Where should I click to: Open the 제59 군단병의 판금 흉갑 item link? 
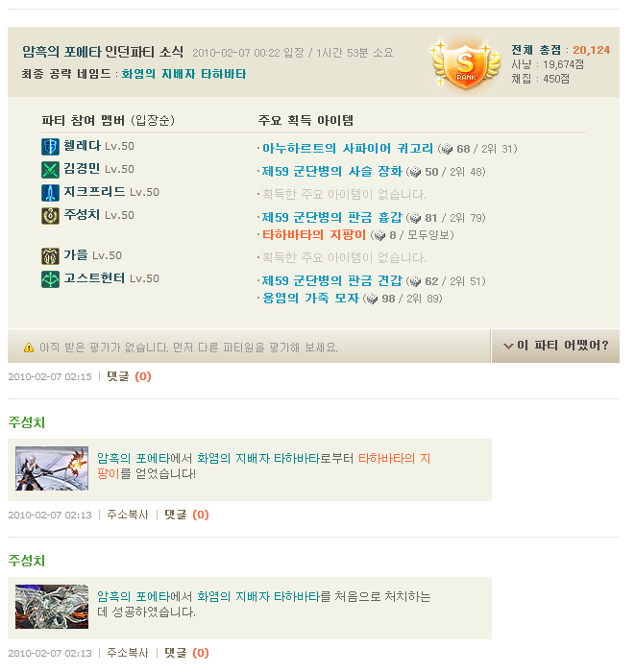[x=332, y=218]
